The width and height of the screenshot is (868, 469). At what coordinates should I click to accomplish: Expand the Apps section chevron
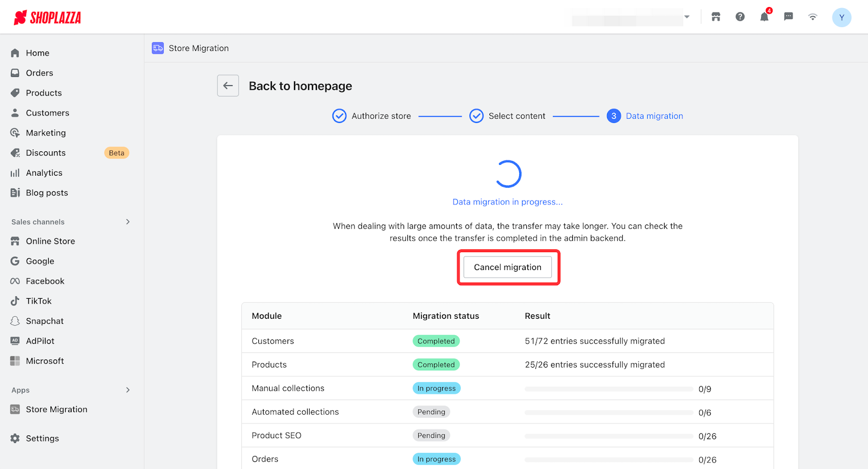(x=128, y=390)
